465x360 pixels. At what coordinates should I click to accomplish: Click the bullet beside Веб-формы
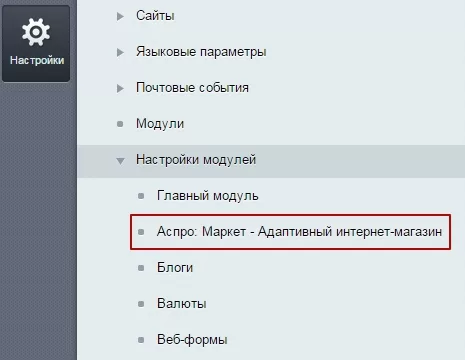click(x=141, y=340)
